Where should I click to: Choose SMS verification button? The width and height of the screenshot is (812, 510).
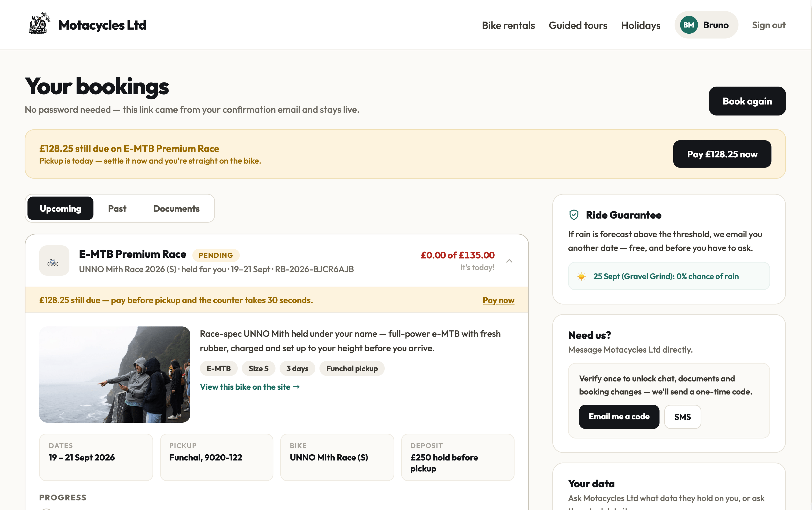pyautogui.click(x=683, y=417)
